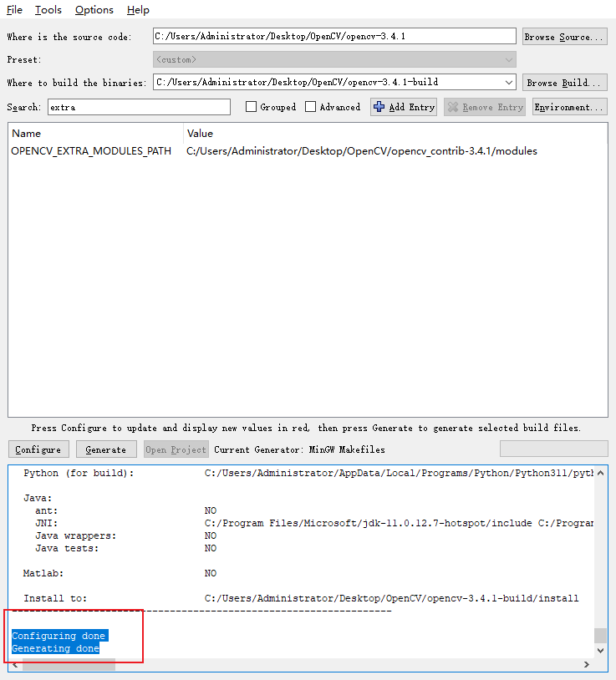616x680 pixels.
Task: Click Browse Build button
Action: click(x=564, y=83)
